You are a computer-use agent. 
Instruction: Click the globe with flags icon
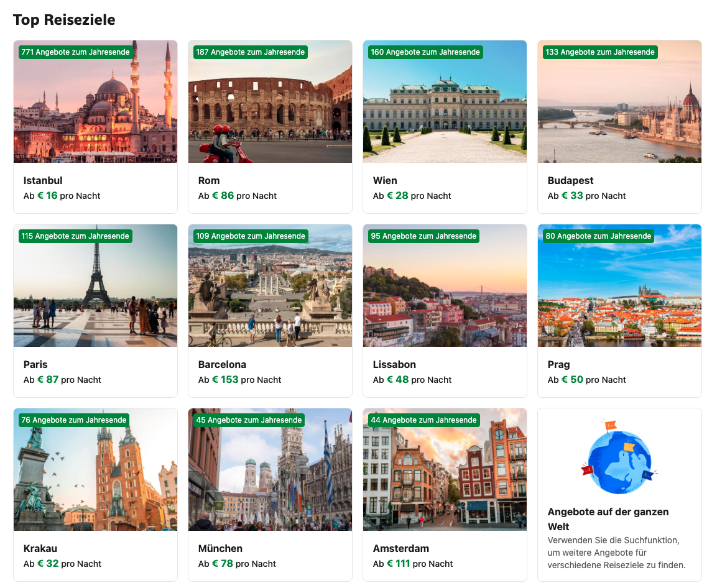[x=619, y=457]
